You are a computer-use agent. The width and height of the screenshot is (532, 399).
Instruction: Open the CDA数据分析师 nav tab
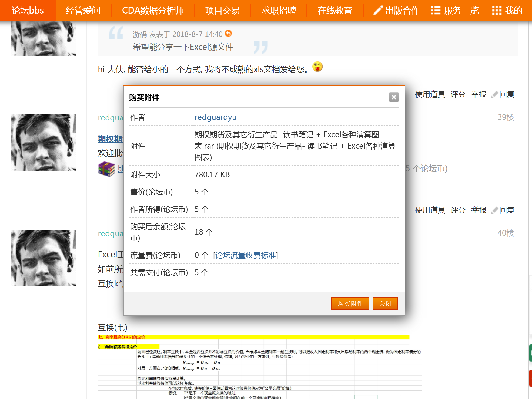153,11
